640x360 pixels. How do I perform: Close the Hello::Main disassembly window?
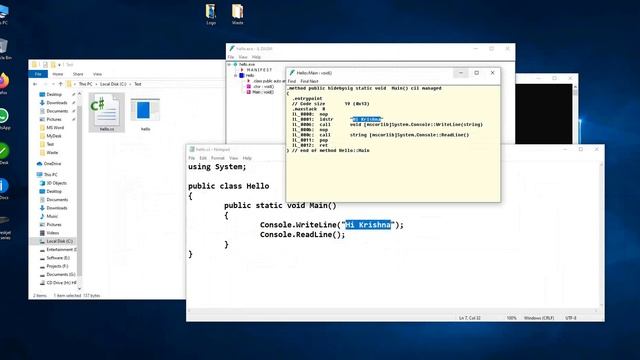pos(492,73)
